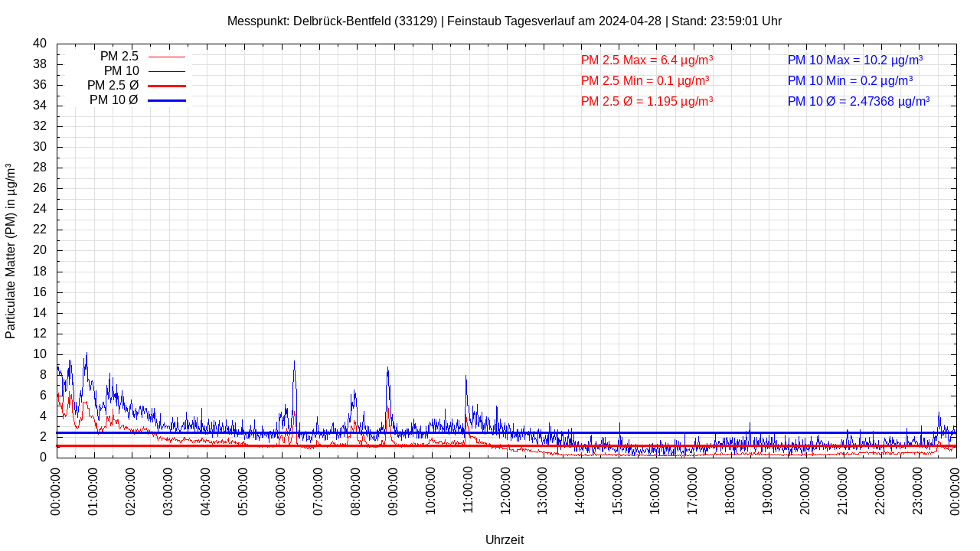This screenshot has width=980, height=551.
Task: Click the PM 2.5 Min = 0.1 µg/m³ text
Action: 645,81
